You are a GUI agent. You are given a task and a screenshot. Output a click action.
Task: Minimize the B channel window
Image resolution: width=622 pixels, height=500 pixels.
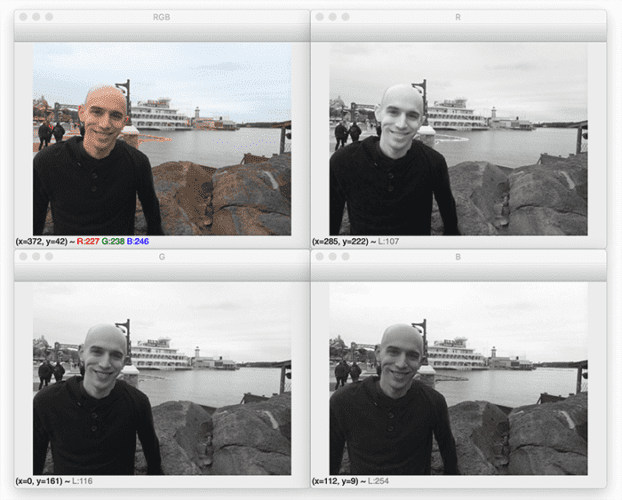click(x=332, y=257)
